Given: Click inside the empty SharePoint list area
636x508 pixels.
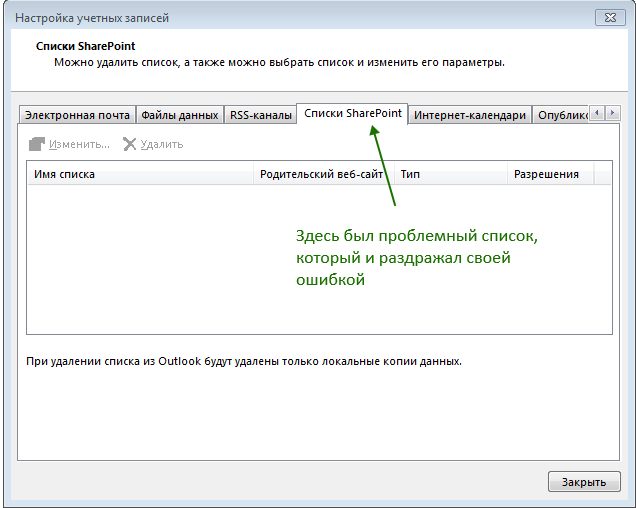Looking at the screenshot, I should tap(150, 260).
